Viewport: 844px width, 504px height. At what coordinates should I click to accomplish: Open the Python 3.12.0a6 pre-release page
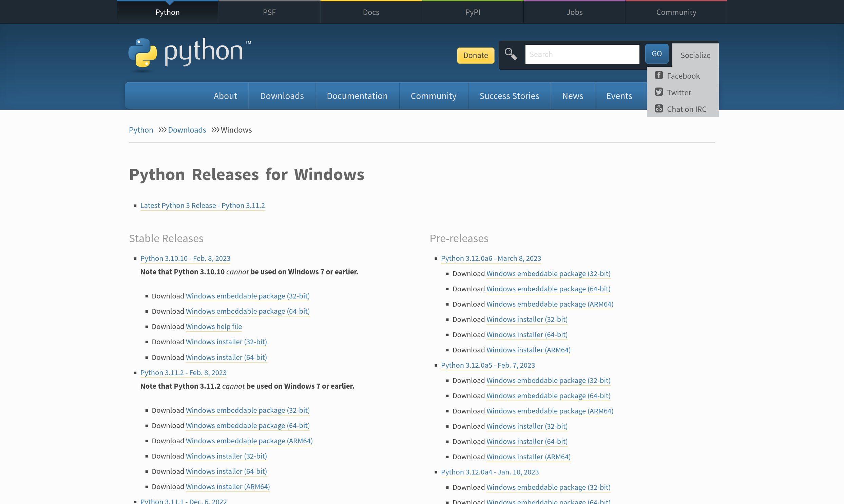(491, 258)
